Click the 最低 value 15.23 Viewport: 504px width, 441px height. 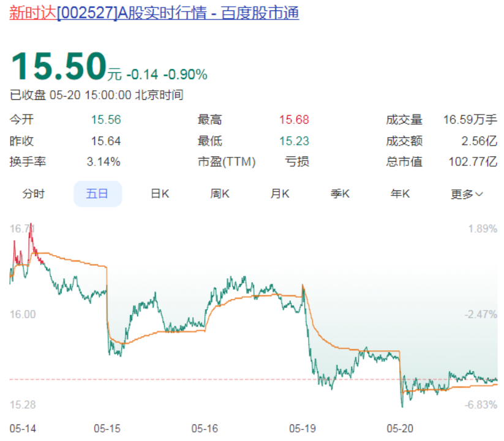click(x=294, y=141)
